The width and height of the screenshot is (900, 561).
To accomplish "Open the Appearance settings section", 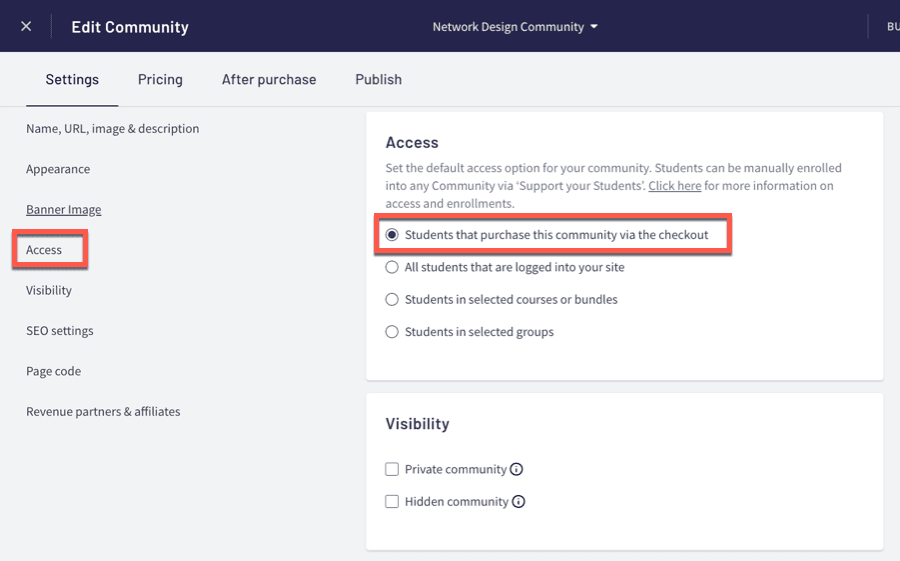I will click(58, 169).
